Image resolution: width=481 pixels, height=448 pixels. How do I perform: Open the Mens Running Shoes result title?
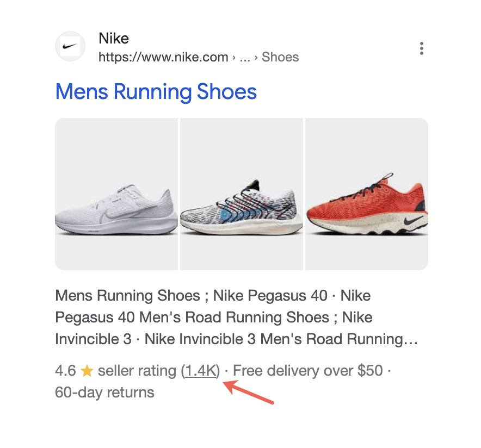[156, 92]
